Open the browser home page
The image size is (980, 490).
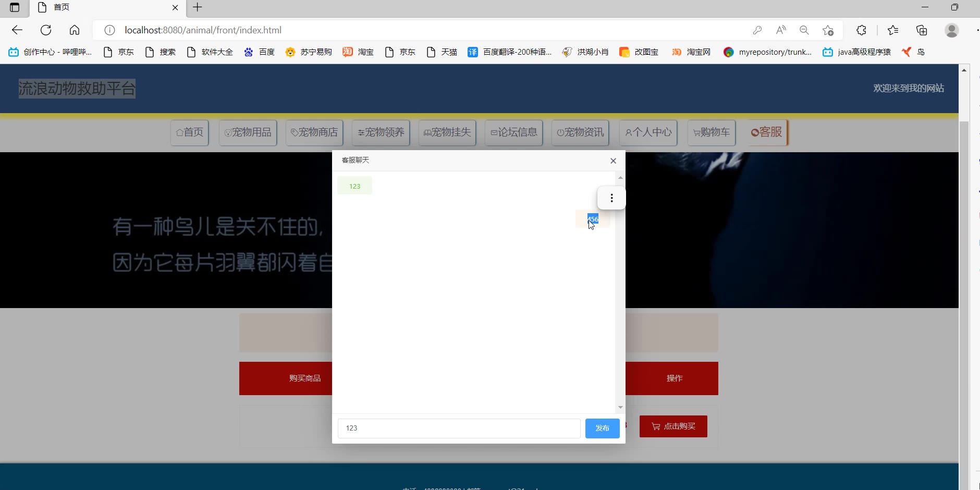coord(75,30)
